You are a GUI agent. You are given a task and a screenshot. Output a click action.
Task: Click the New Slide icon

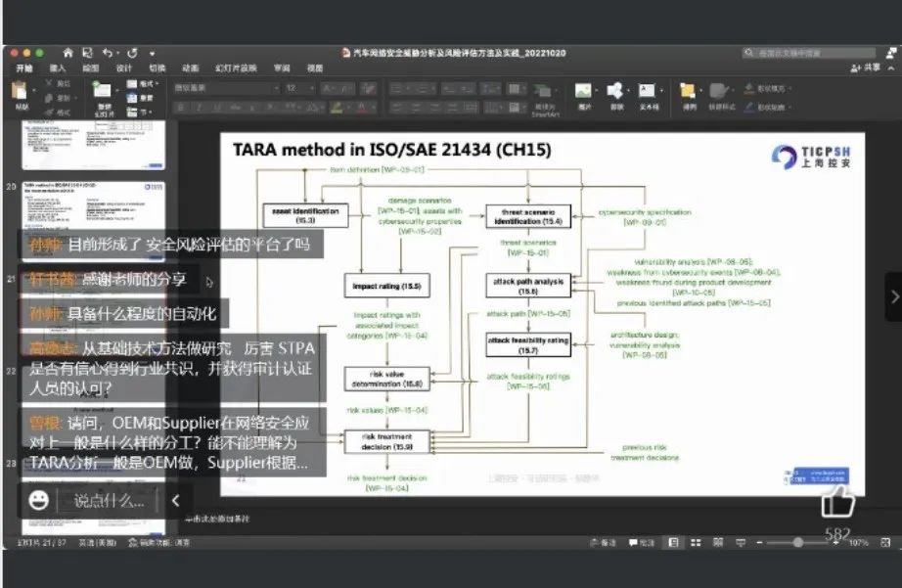pyautogui.click(x=104, y=94)
